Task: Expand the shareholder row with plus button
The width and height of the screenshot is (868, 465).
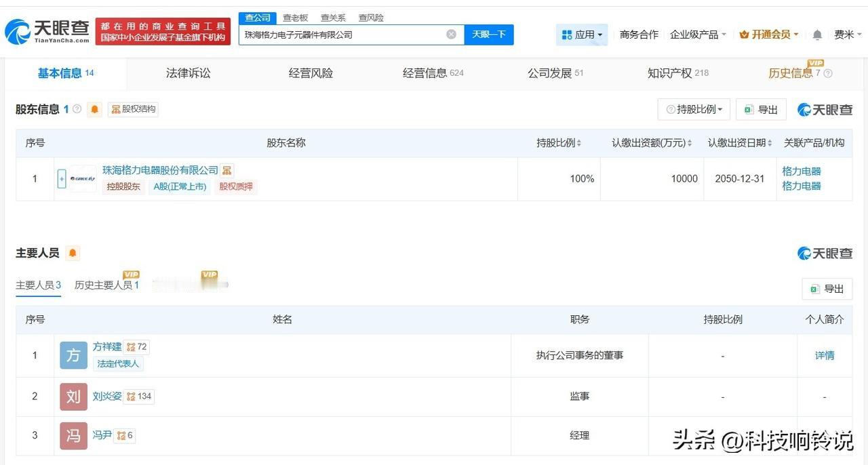Action: [62, 179]
